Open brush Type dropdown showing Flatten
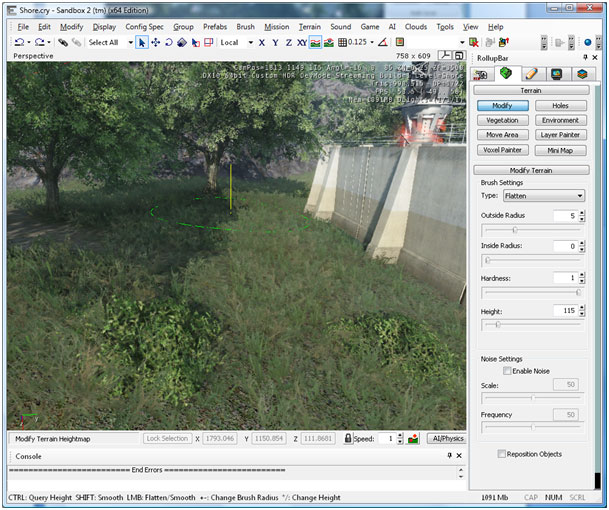This screenshot has height=510, width=609. (544, 196)
